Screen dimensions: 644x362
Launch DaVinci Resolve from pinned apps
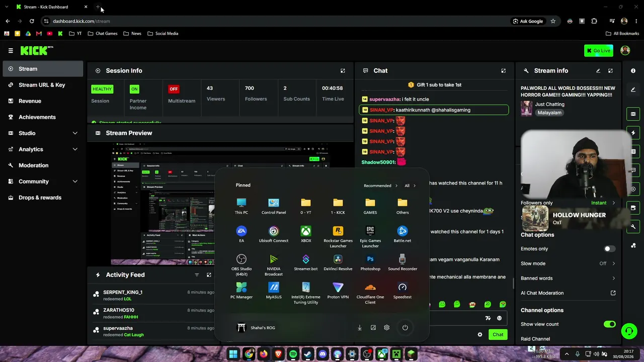click(x=338, y=262)
